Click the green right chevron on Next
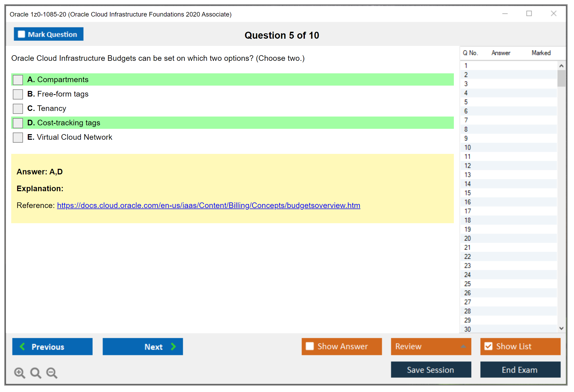Viewport: 574px width, 392px height. (x=174, y=346)
